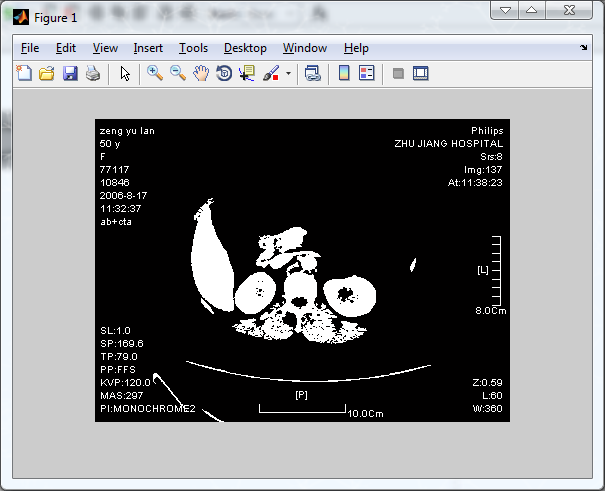This screenshot has height=491, width=605.
Task: Open the Edit menu
Action: click(66, 48)
